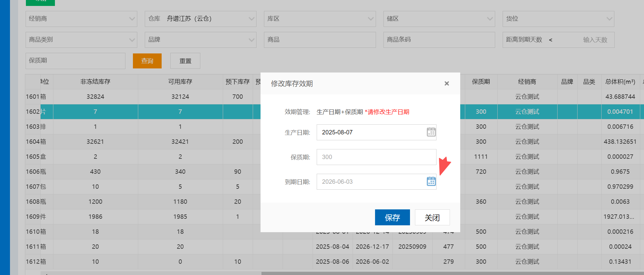The height and width of the screenshot is (275, 644).
Task: Click the 生产日期 input field
Action: point(371,132)
